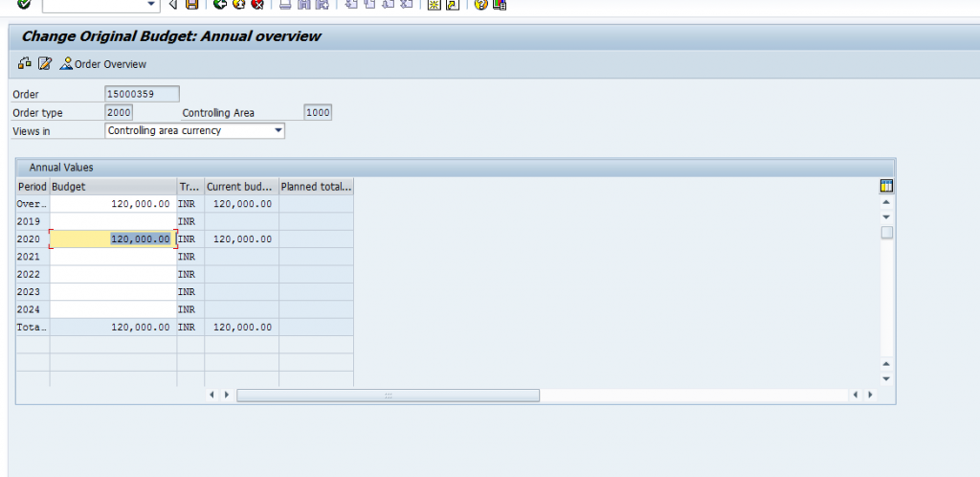Viewport: 980px width, 477px height.
Task: Open the command field dropdown arrow
Action: coord(150,5)
